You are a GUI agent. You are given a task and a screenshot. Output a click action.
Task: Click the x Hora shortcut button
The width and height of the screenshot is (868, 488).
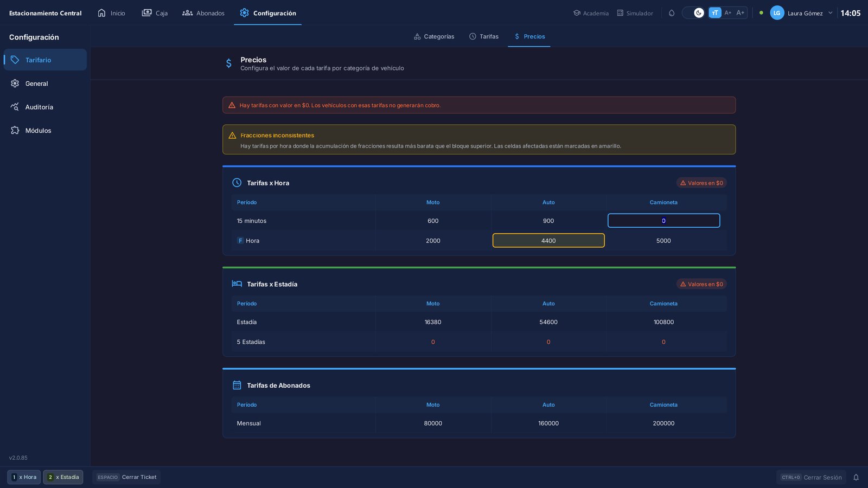[x=24, y=477]
